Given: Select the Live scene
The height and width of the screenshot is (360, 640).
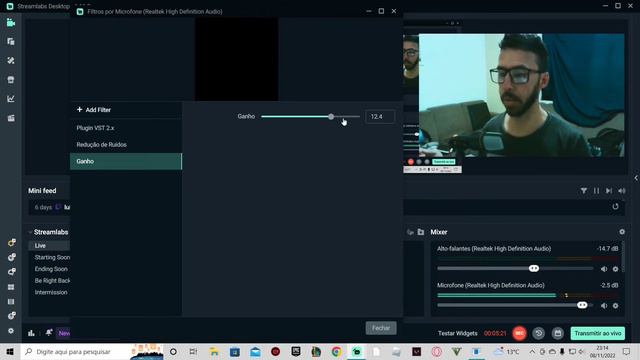Looking at the screenshot, I should (49, 245).
